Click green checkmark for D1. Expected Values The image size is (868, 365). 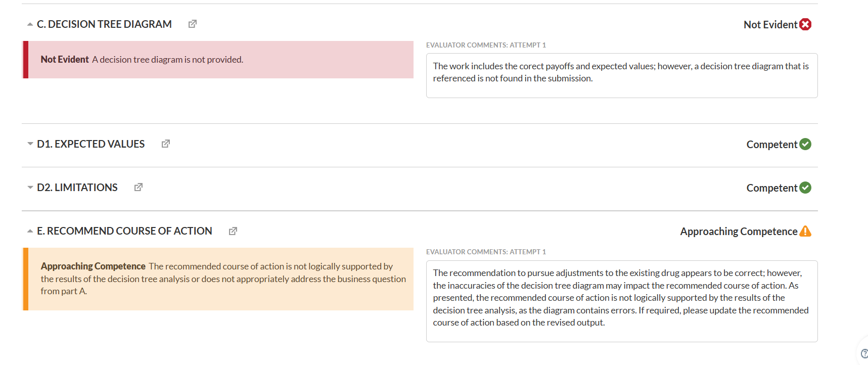pyautogui.click(x=805, y=144)
